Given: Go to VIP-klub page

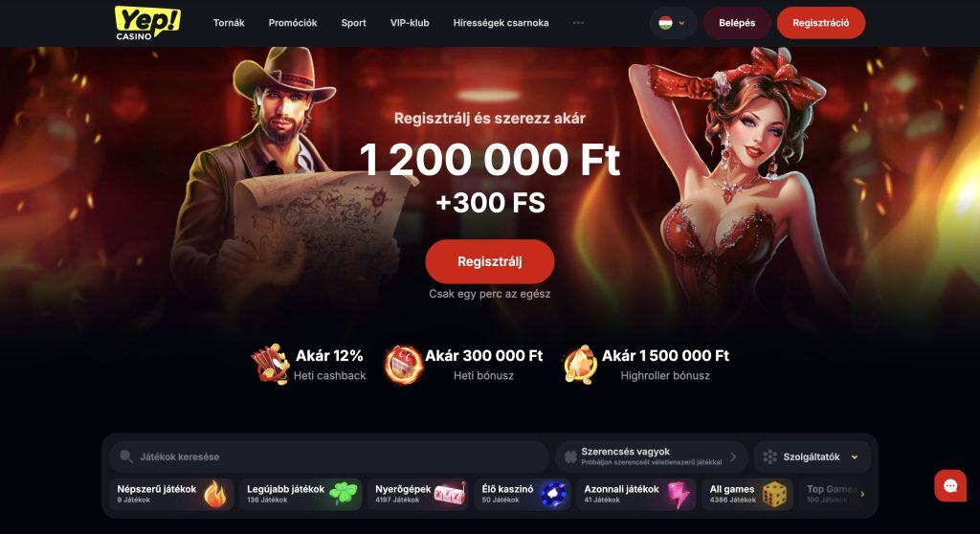Looking at the screenshot, I should tap(410, 23).
